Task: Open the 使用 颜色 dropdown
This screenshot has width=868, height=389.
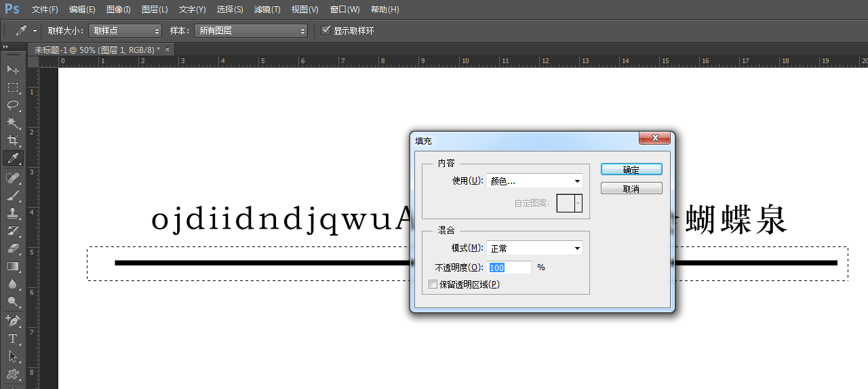Action: (534, 181)
